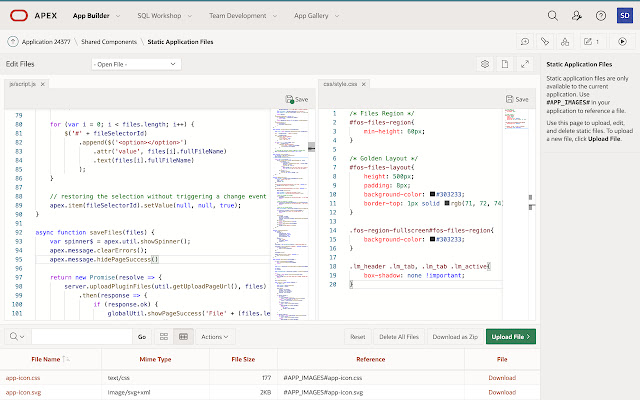Viewport: 640px width, 400px height.
Task: Click the green Upload File button
Action: point(512,337)
